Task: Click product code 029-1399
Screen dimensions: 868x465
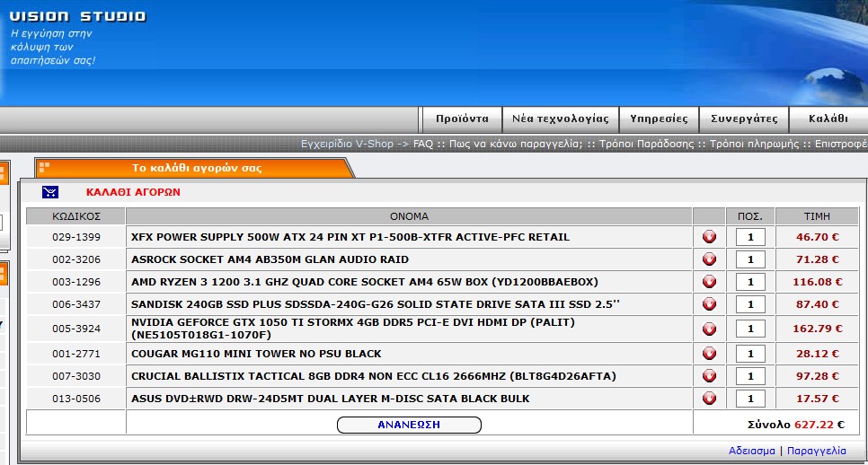Action: [76, 237]
